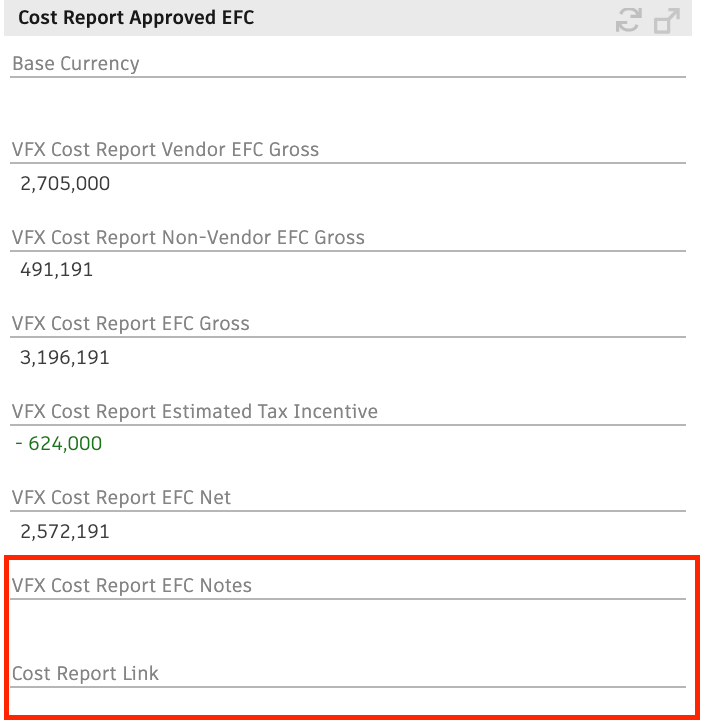Click the empty EFC Notes text area

pyautogui.click(x=348, y=623)
